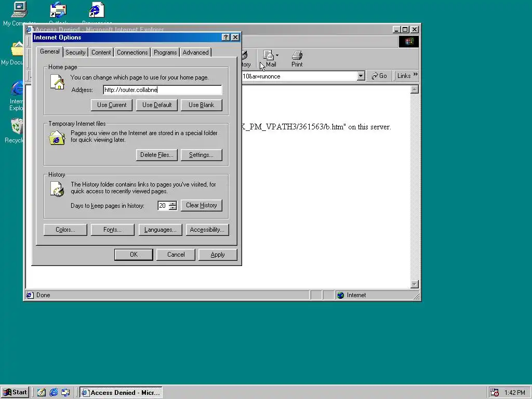Click the Temporary Internet files folder icon
Viewport: 532px width, 399px height.
57,138
